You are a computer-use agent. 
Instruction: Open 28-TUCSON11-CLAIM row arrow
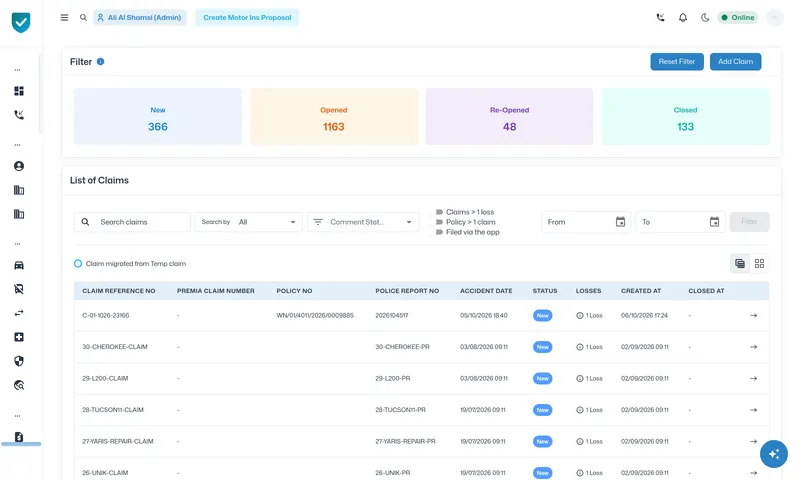[x=753, y=410]
